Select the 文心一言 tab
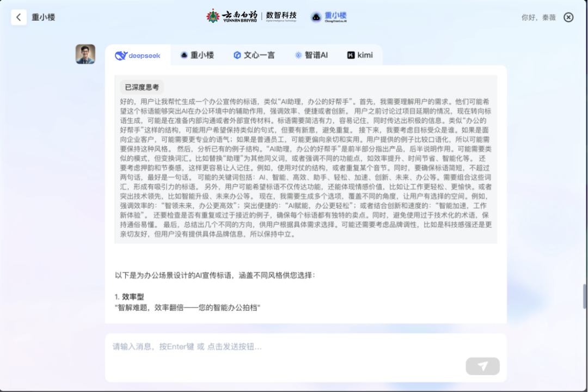 (x=254, y=56)
